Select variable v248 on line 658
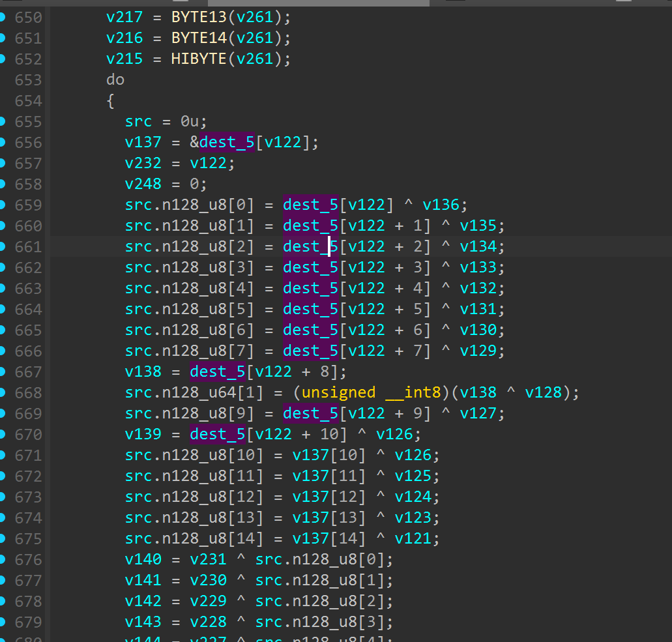672x642 pixels. 143,184
